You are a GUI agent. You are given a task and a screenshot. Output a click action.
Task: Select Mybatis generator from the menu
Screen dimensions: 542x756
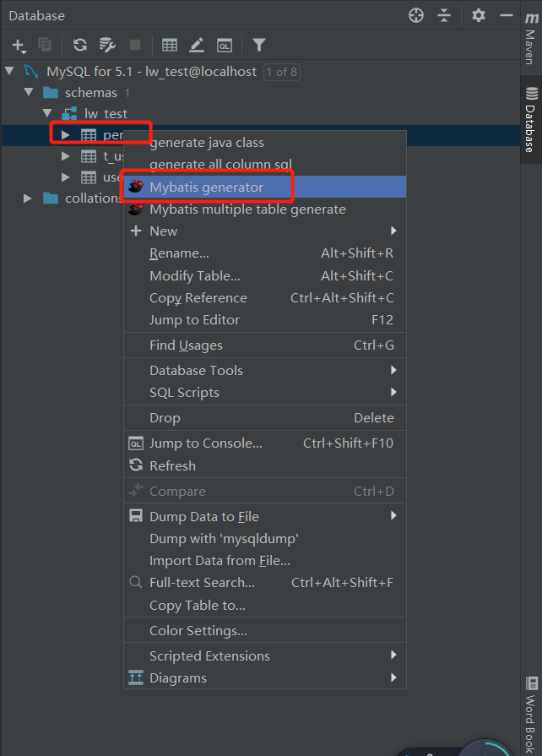coord(207,186)
